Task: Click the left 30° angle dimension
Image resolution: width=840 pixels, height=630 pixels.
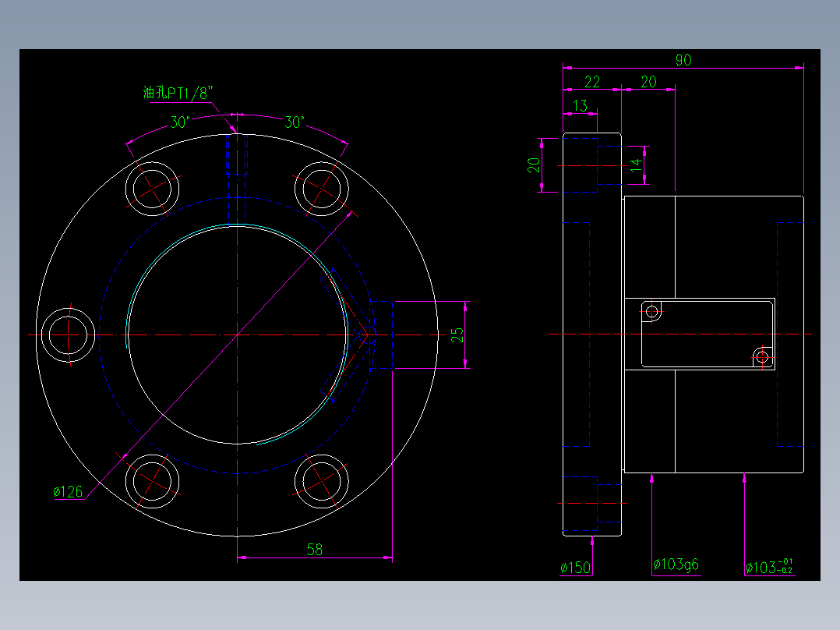Action: tap(179, 122)
